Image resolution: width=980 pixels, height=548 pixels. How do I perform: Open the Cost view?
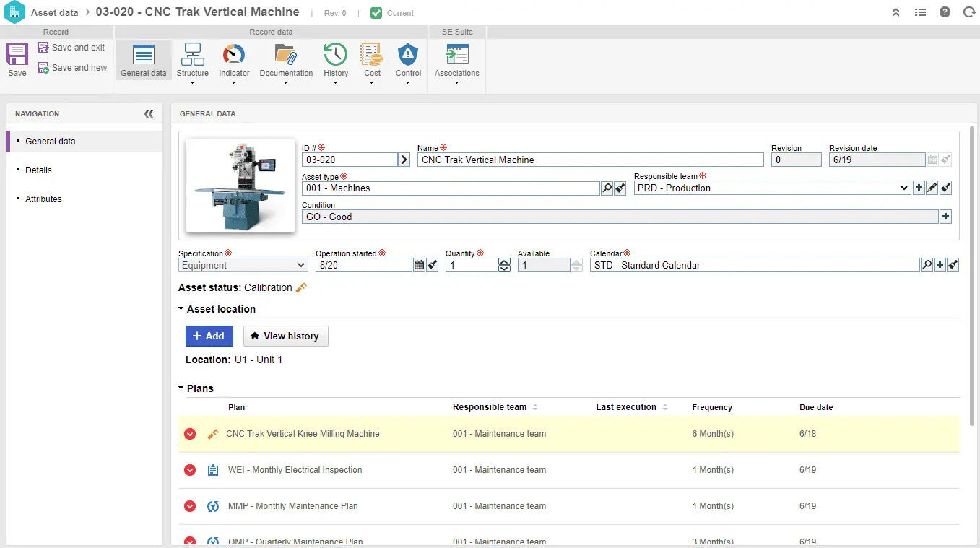pos(372,62)
